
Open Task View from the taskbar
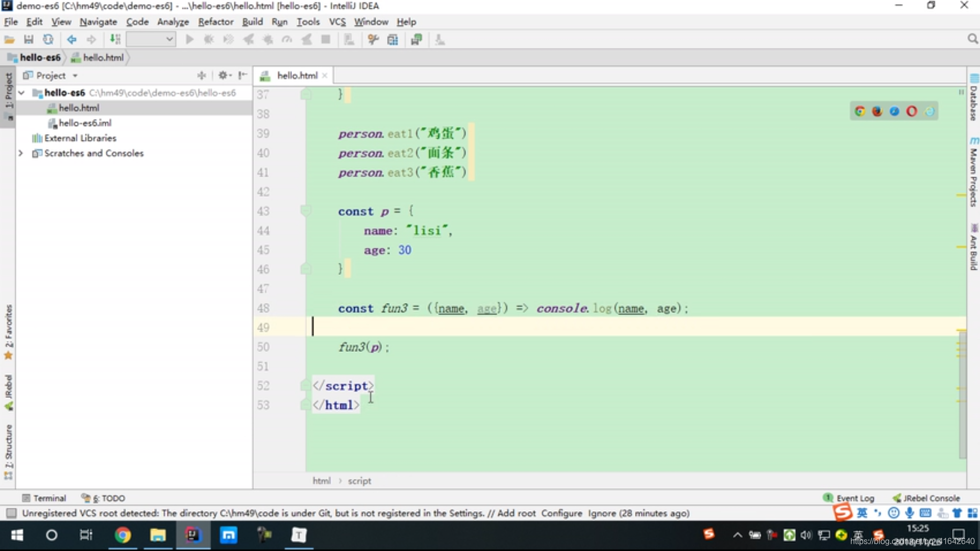tap(86, 535)
